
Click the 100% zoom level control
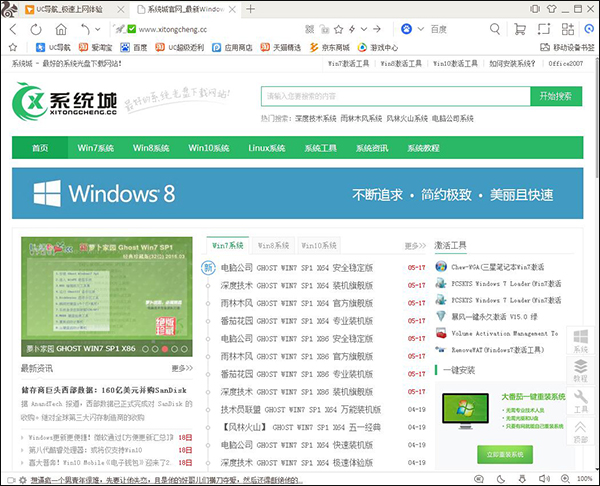(584, 479)
